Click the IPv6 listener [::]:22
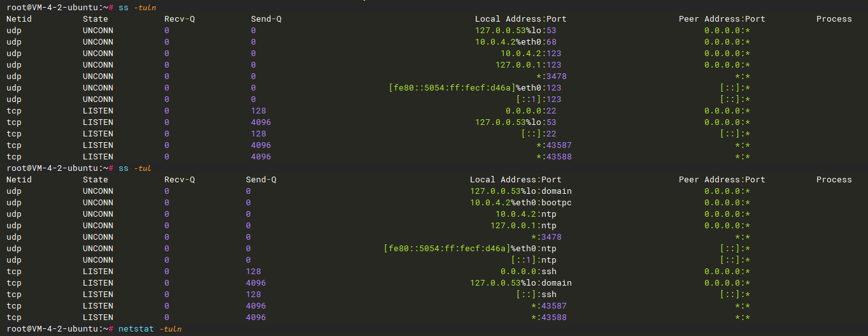Viewport: 868px width, 336px height. (538, 134)
